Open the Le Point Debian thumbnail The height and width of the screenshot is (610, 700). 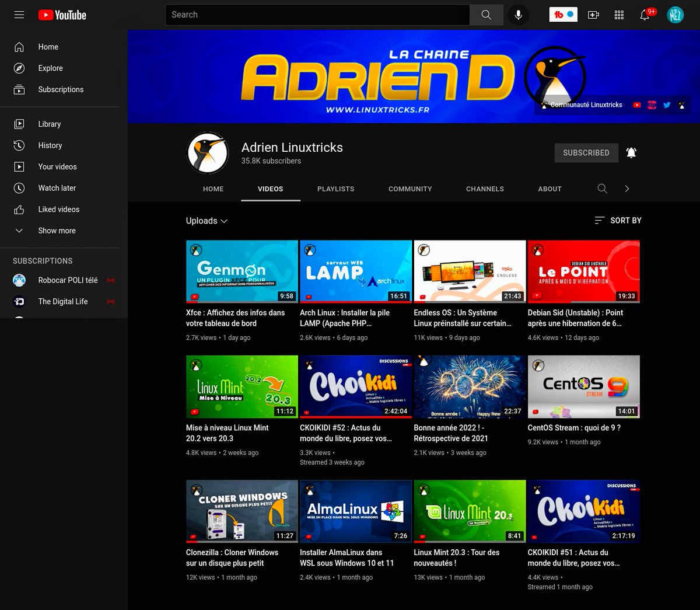click(584, 271)
